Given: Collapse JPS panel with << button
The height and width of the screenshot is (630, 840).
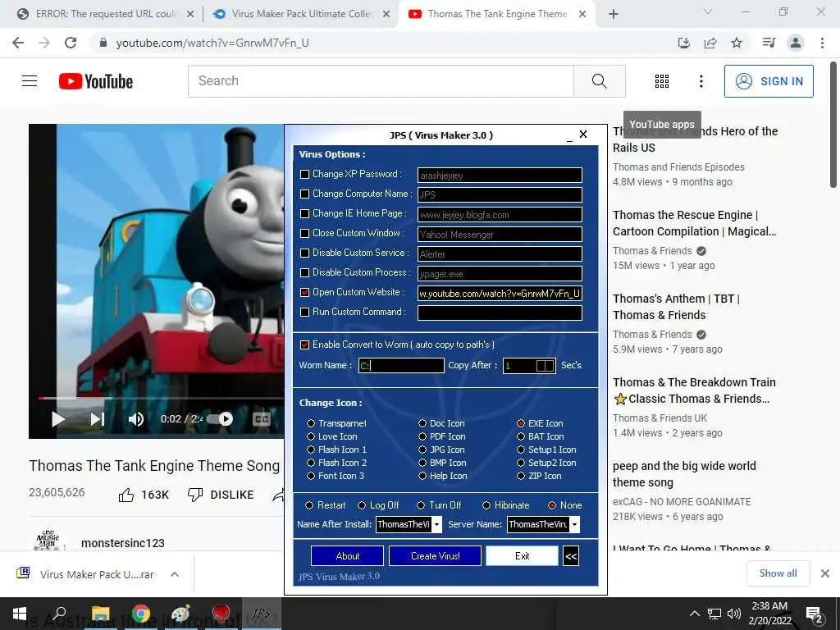Looking at the screenshot, I should [571, 556].
